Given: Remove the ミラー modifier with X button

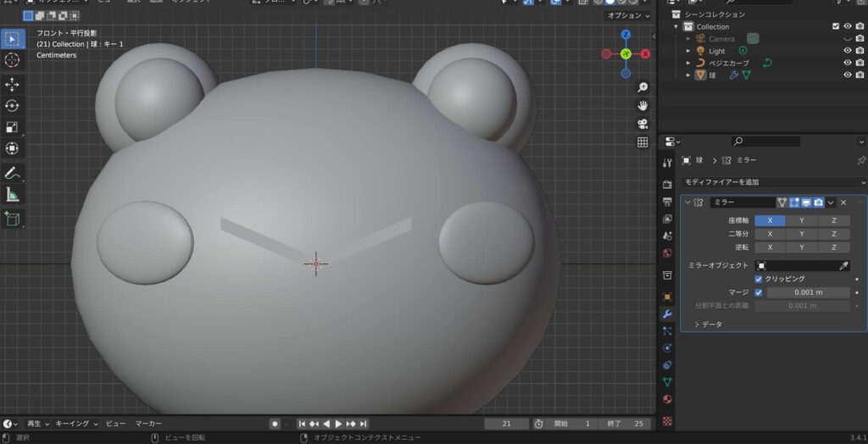Looking at the screenshot, I should coord(843,203).
